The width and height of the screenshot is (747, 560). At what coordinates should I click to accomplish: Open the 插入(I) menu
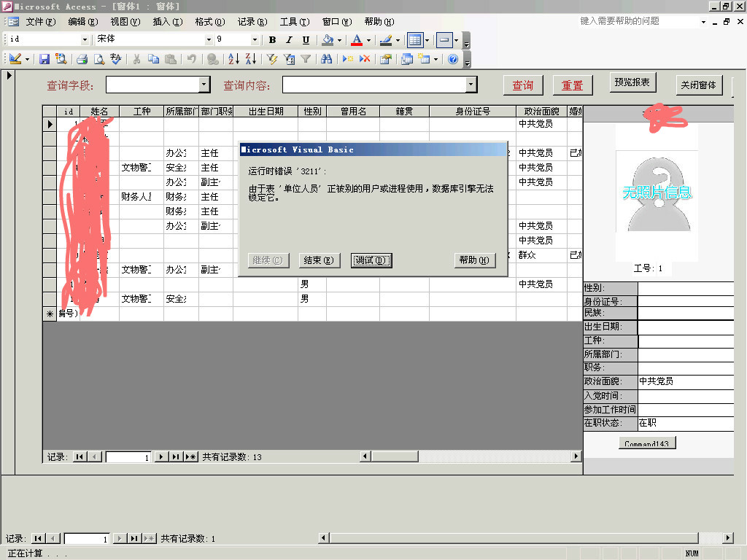point(168,21)
